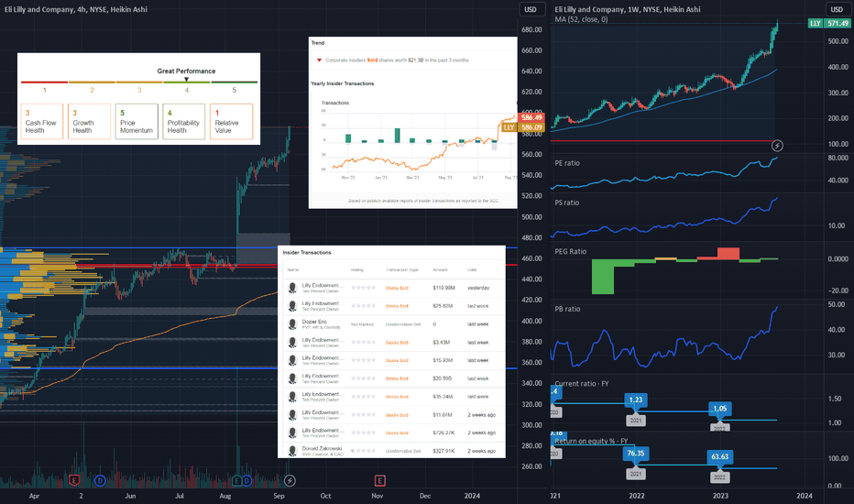Click the 63.63 return on equity label
The height and width of the screenshot is (504, 854).
(x=720, y=456)
